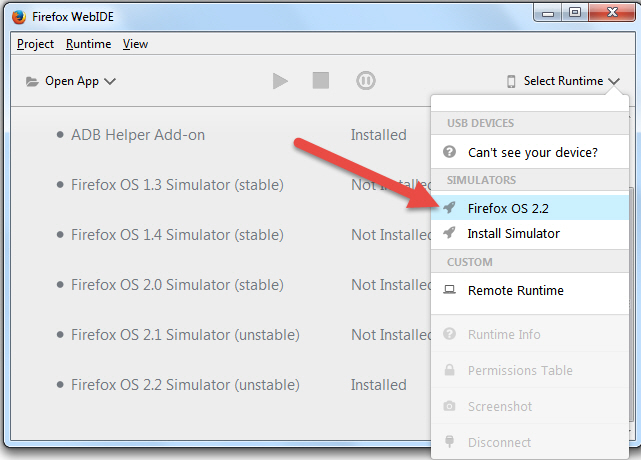Click Firefox OS 2.0 Simulator (stable) entry

tap(177, 285)
